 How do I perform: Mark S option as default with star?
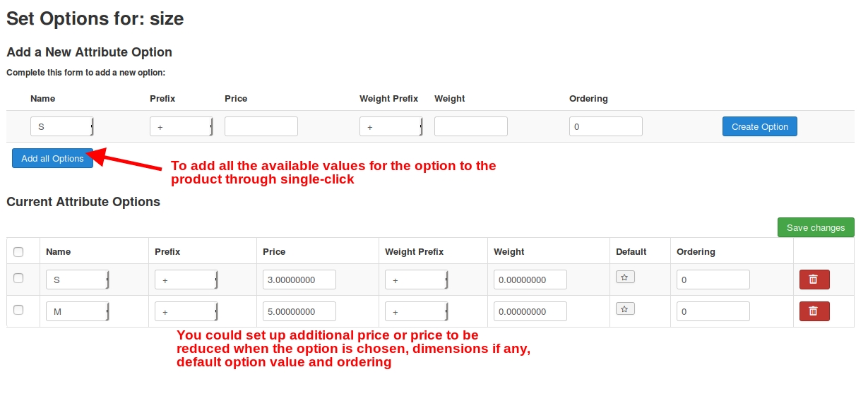pyautogui.click(x=625, y=277)
